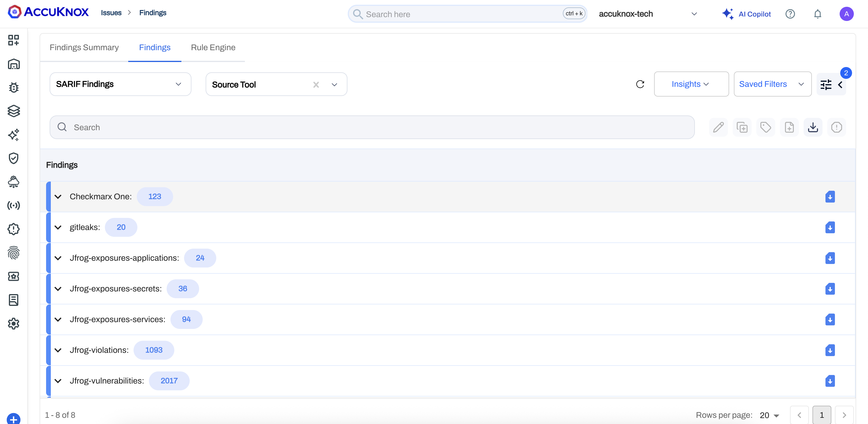Image resolution: width=868 pixels, height=424 pixels.
Task: Click the Findings breadcrumb
Action: click(153, 13)
